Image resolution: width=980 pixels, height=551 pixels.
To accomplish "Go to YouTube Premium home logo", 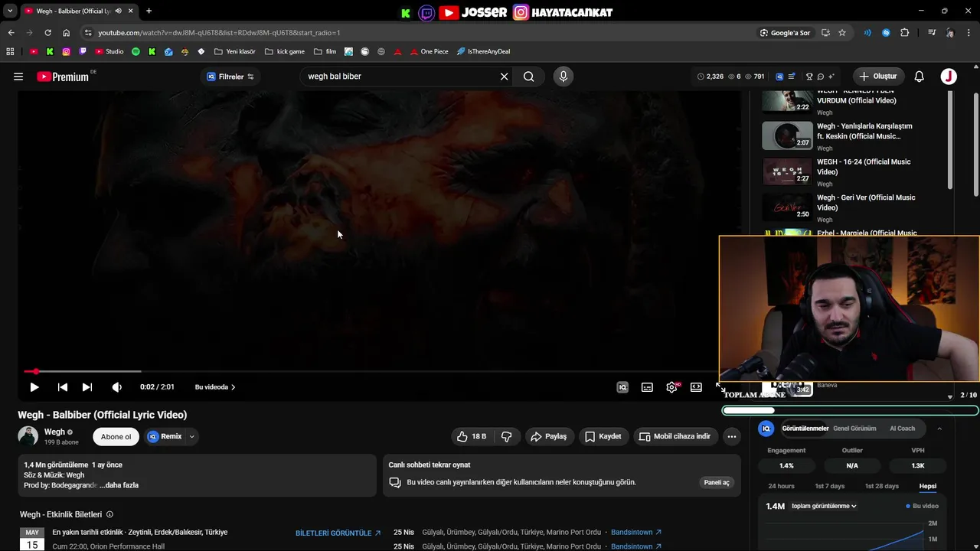I will [63, 77].
